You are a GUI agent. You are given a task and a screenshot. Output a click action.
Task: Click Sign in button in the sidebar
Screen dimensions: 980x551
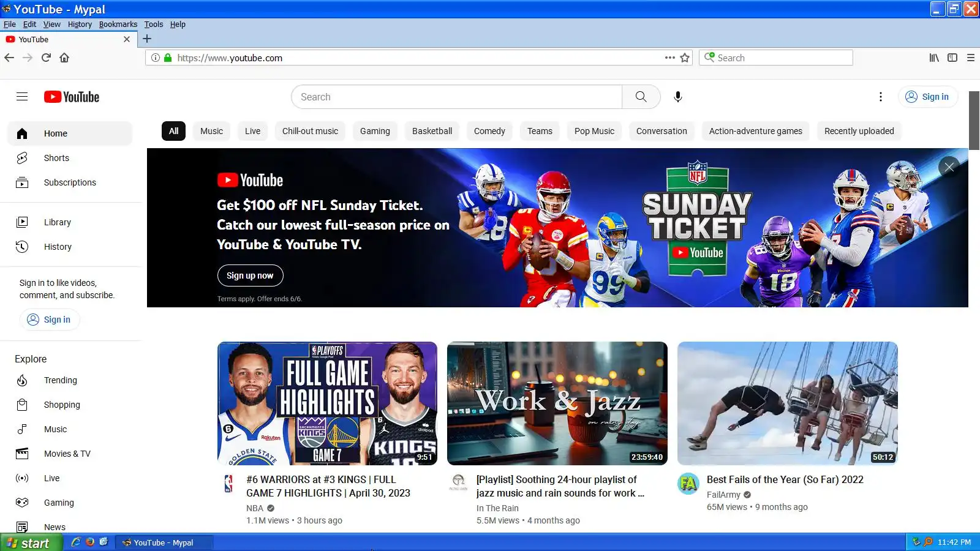click(50, 320)
